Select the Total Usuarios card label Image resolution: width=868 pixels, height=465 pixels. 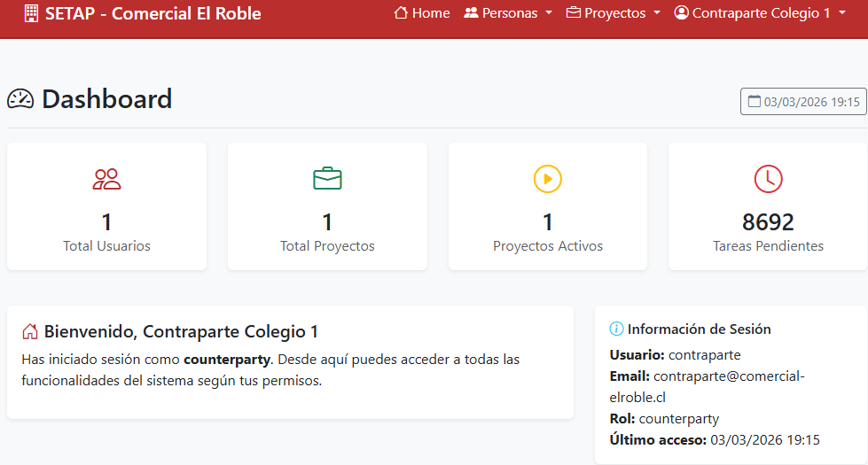click(x=106, y=246)
